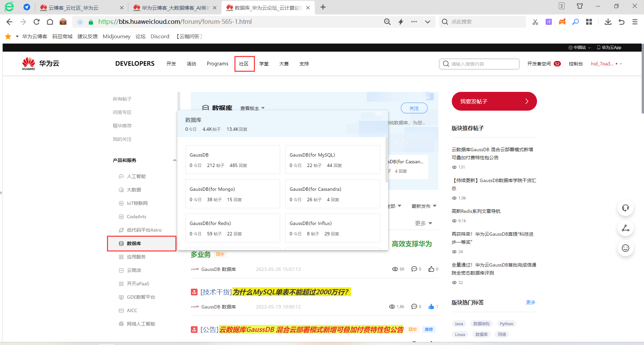Click the briefcase icon in toolbar
Screen dimensions: 644x345
click(x=63, y=22)
